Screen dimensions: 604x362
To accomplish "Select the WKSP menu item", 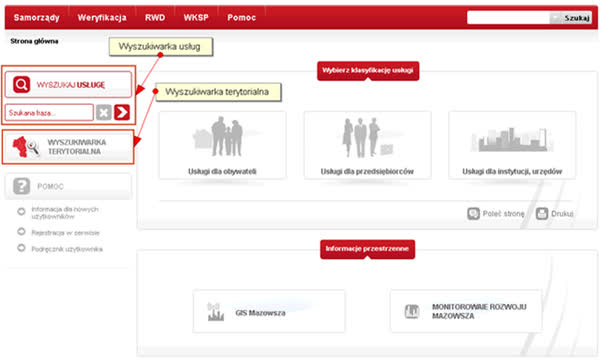I will point(196,18).
